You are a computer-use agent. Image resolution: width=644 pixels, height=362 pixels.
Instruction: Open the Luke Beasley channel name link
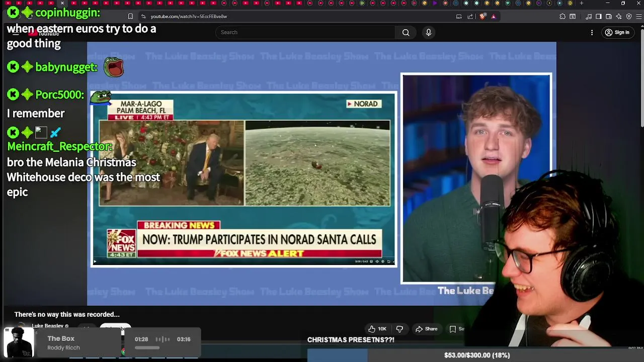point(47,326)
